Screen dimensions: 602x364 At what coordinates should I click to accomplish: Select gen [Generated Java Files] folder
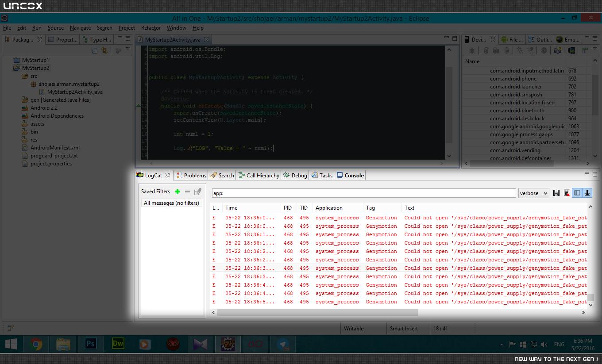pyautogui.click(x=56, y=100)
